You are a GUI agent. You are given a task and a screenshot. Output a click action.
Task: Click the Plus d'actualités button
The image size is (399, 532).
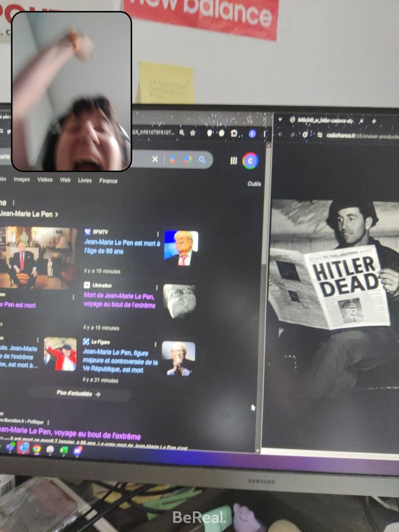[x=79, y=393]
